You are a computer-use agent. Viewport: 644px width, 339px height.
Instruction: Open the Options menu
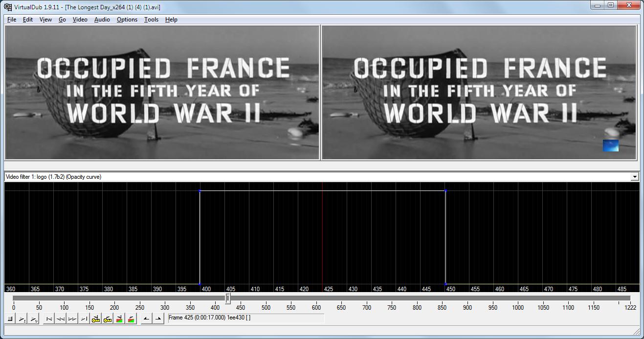(127, 20)
